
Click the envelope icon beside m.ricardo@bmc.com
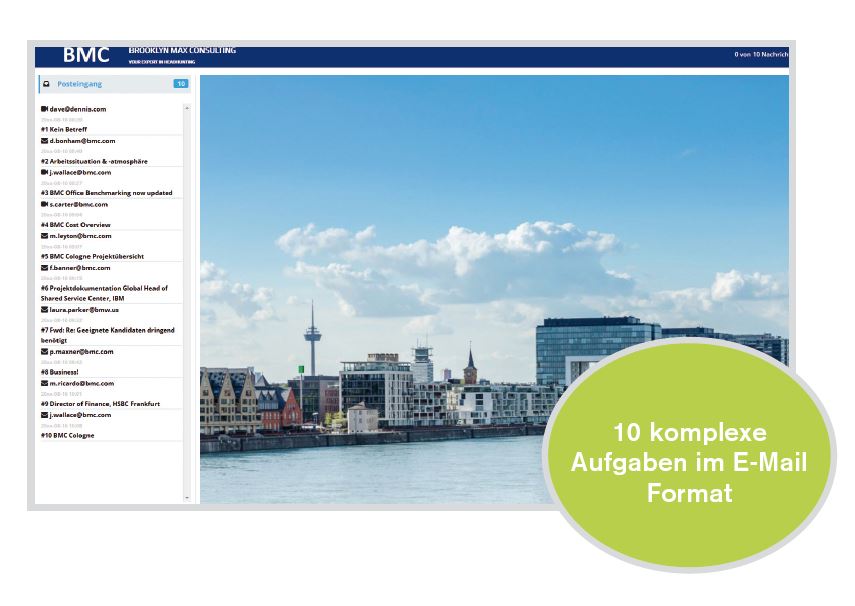coord(44,383)
